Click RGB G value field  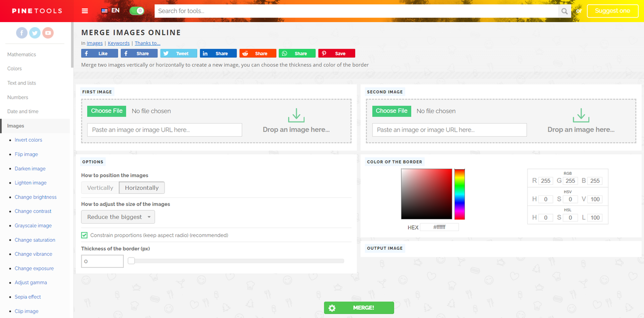pos(570,181)
